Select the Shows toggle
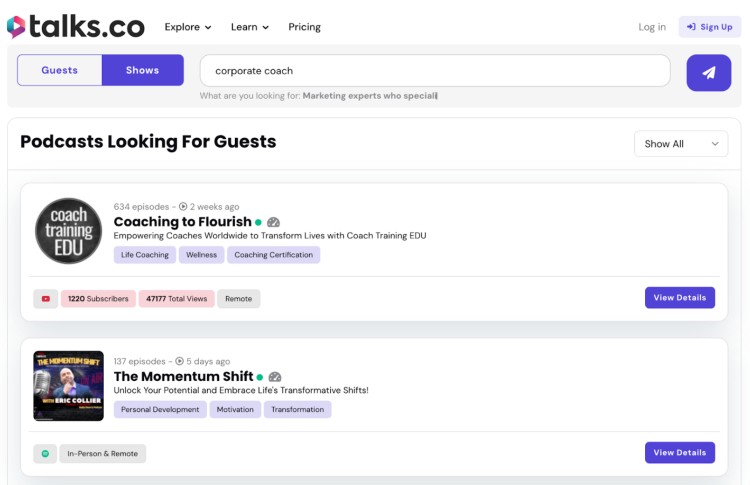The width and height of the screenshot is (750, 485). [143, 70]
